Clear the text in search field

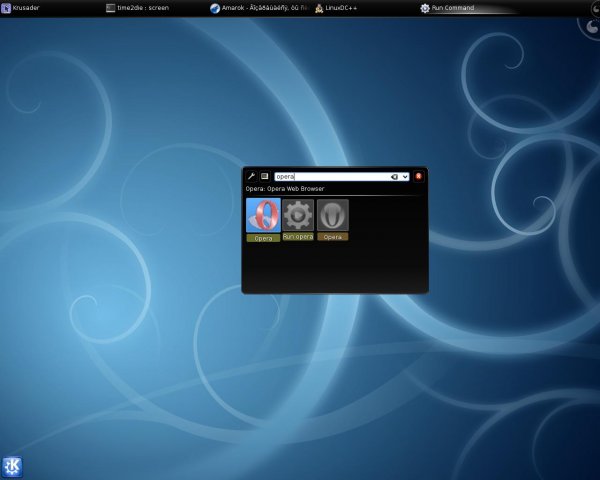(x=394, y=176)
